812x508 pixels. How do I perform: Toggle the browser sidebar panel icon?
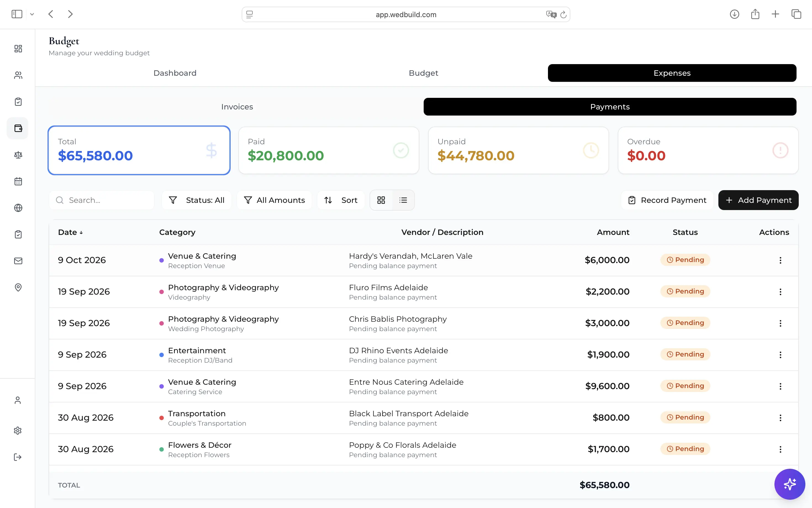click(x=17, y=14)
